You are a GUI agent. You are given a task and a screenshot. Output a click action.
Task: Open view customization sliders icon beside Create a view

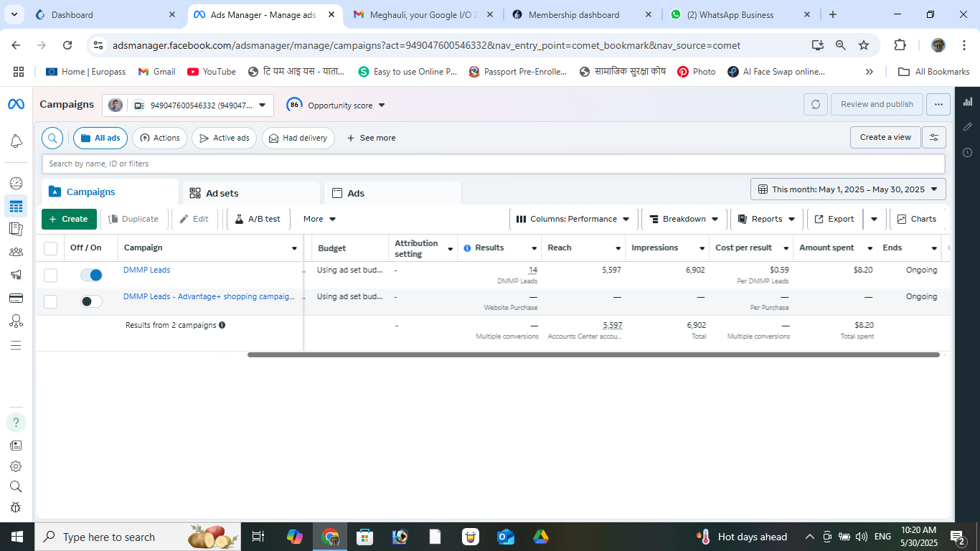coord(934,137)
